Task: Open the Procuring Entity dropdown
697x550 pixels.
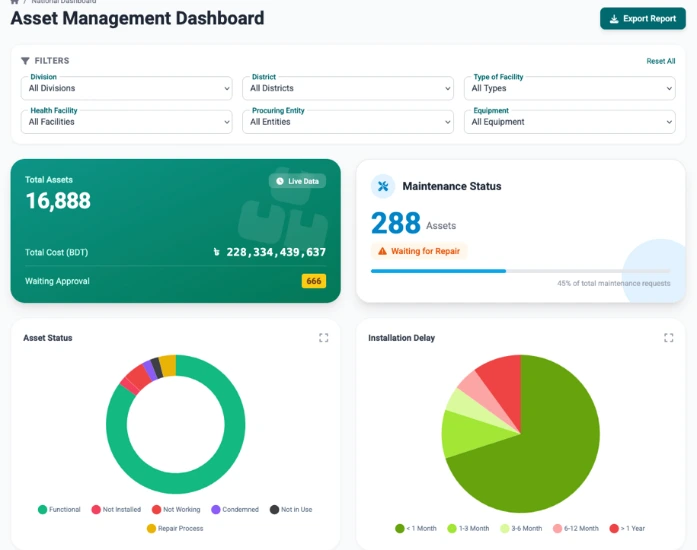Action: point(348,122)
